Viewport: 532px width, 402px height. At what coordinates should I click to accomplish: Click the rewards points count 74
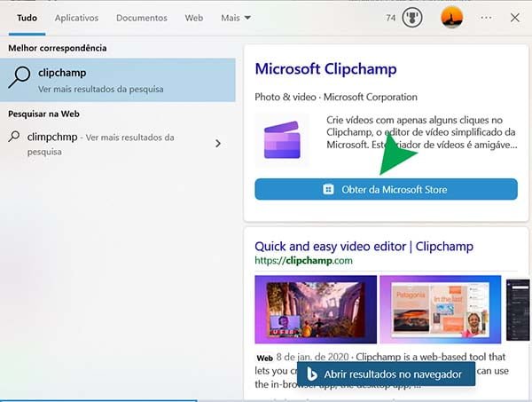391,18
